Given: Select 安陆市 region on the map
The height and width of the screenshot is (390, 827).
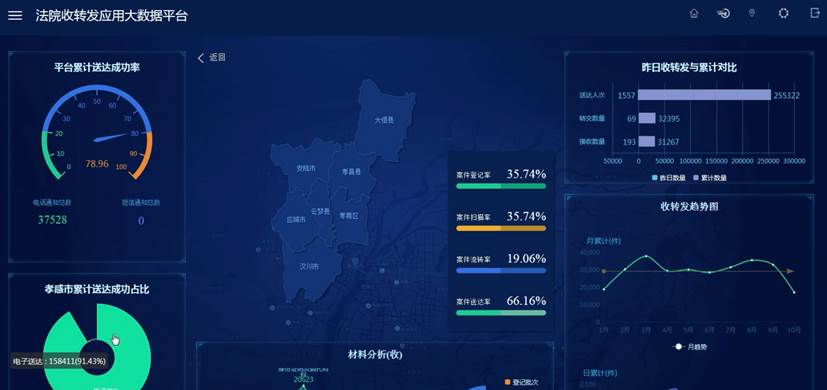Looking at the screenshot, I should (x=305, y=168).
